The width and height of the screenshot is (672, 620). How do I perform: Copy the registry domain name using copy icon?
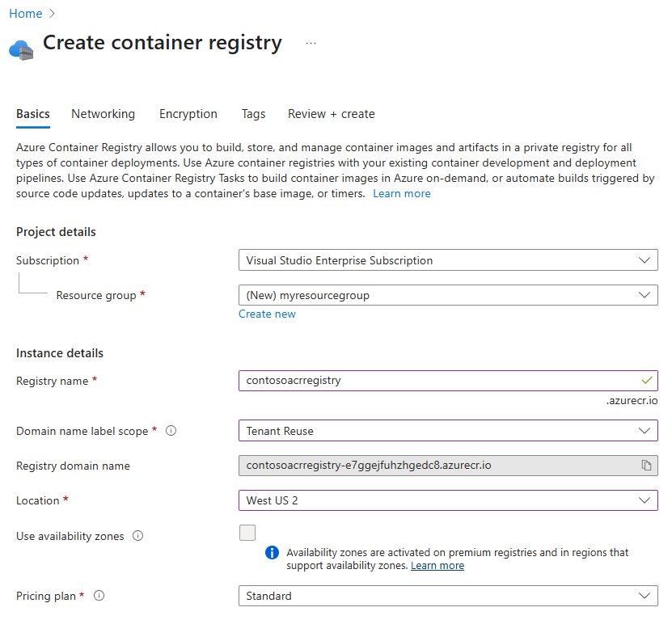click(x=645, y=466)
